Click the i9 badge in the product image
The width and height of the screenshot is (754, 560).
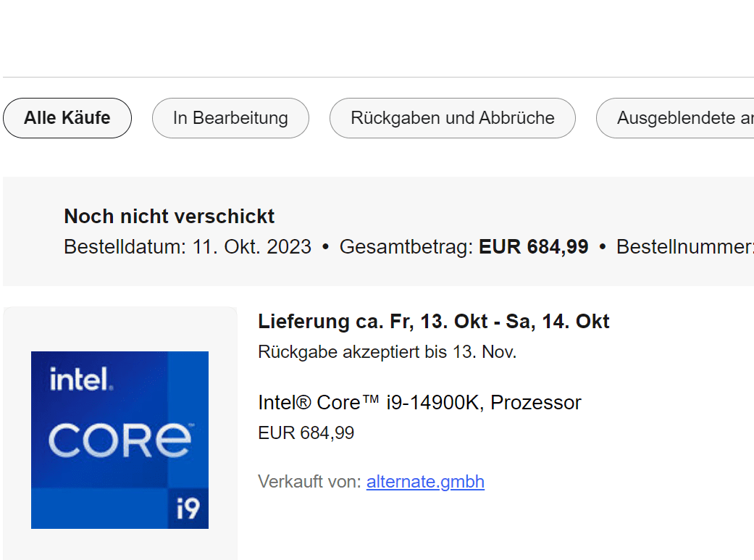tap(188, 509)
